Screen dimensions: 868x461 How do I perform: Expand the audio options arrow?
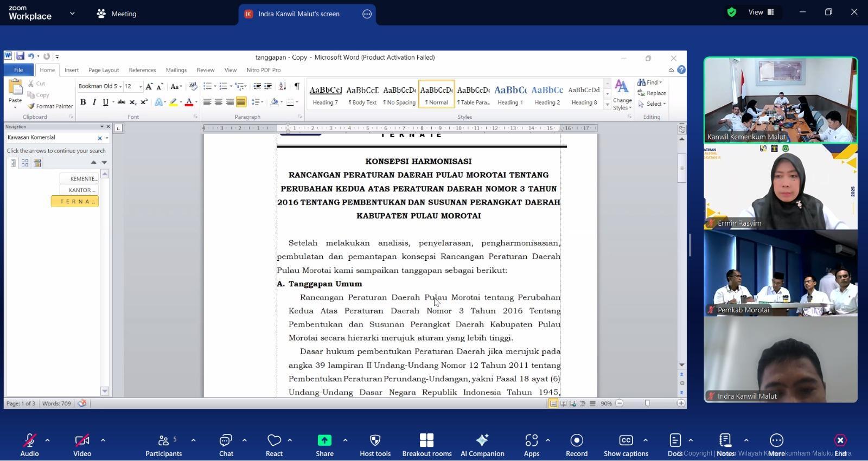coord(48,440)
